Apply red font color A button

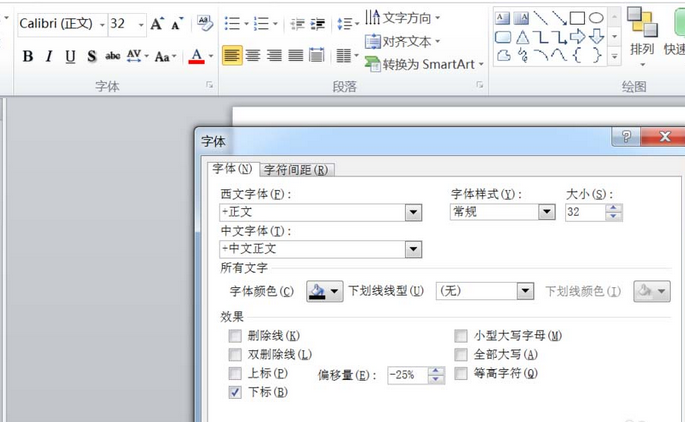tap(197, 56)
